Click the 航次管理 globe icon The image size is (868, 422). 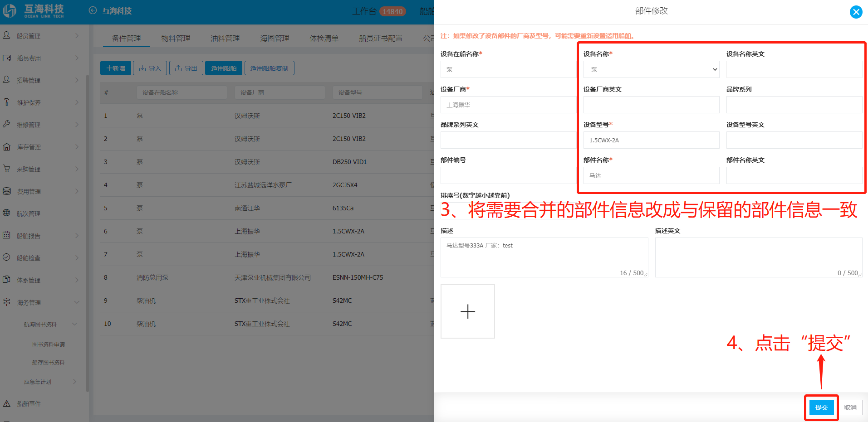pos(7,213)
